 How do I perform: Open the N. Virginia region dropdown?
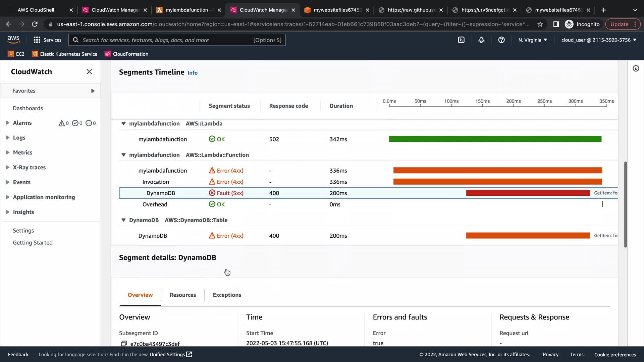532,40
